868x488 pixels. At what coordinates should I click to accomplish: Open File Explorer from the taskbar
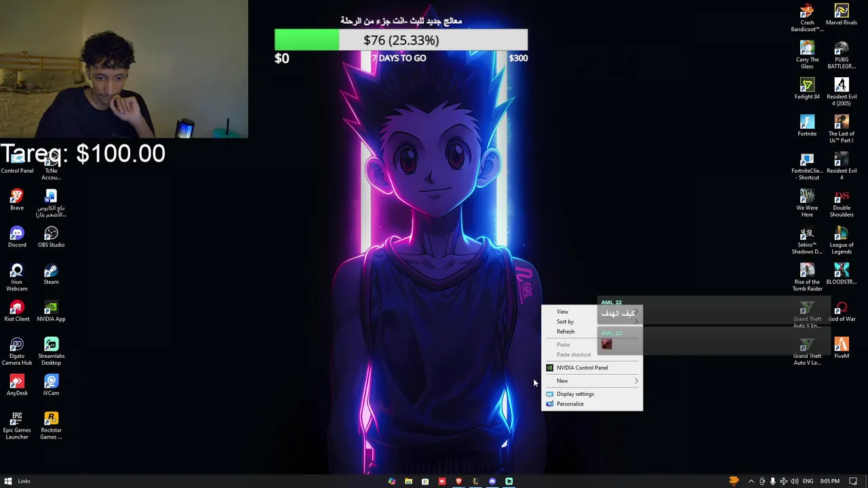point(408,481)
